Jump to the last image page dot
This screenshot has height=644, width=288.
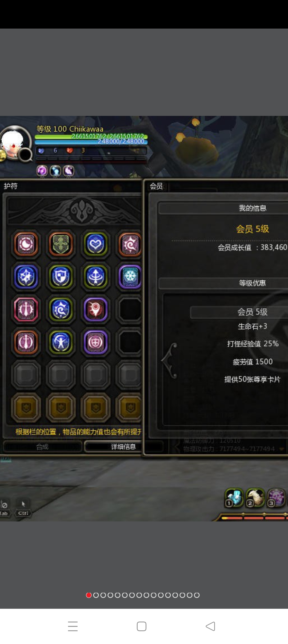coord(197,595)
